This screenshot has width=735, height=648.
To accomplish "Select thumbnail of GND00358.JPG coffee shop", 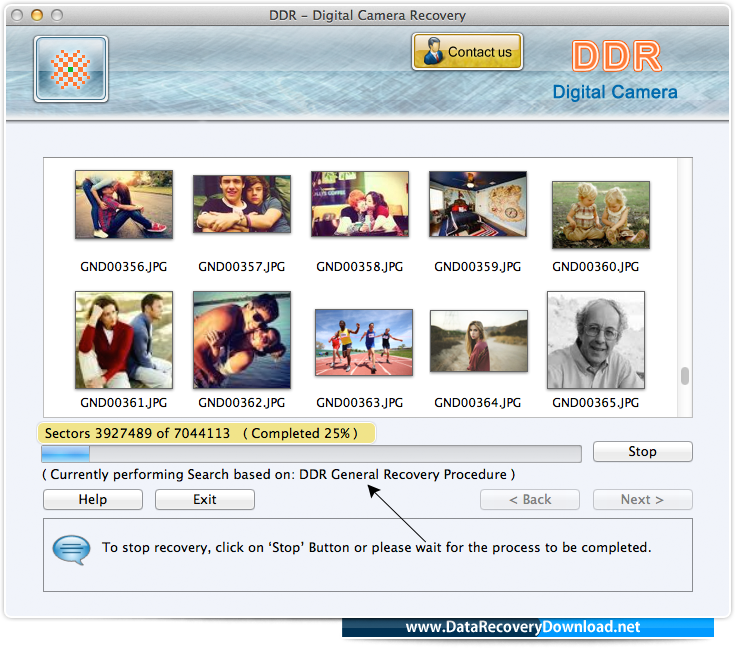I will click(360, 204).
